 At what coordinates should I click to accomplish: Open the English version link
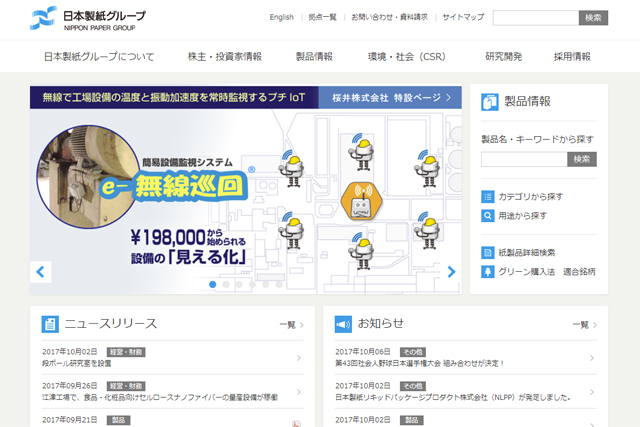click(x=282, y=17)
